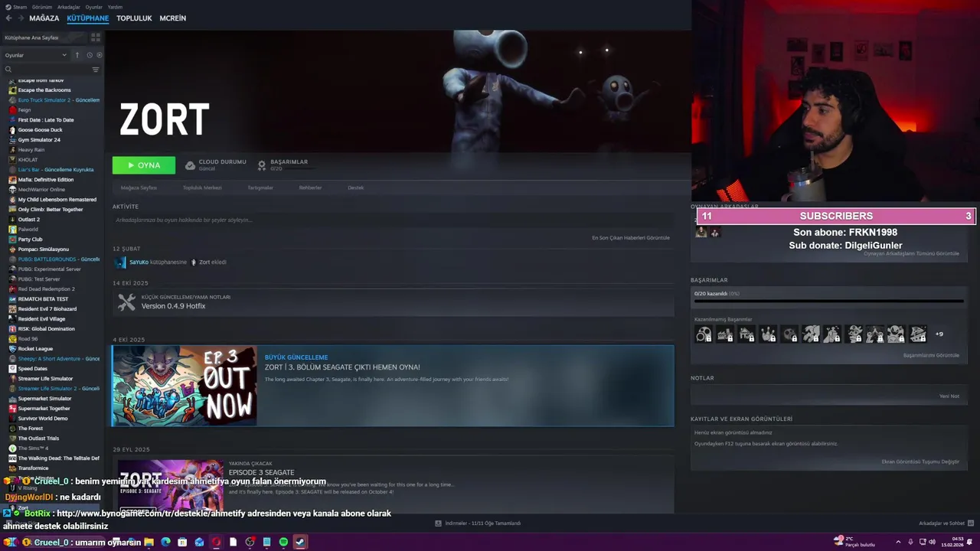This screenshot has height=551, width=980.
Task: Open the MCREİN profile tab
Action: [172, 18]
